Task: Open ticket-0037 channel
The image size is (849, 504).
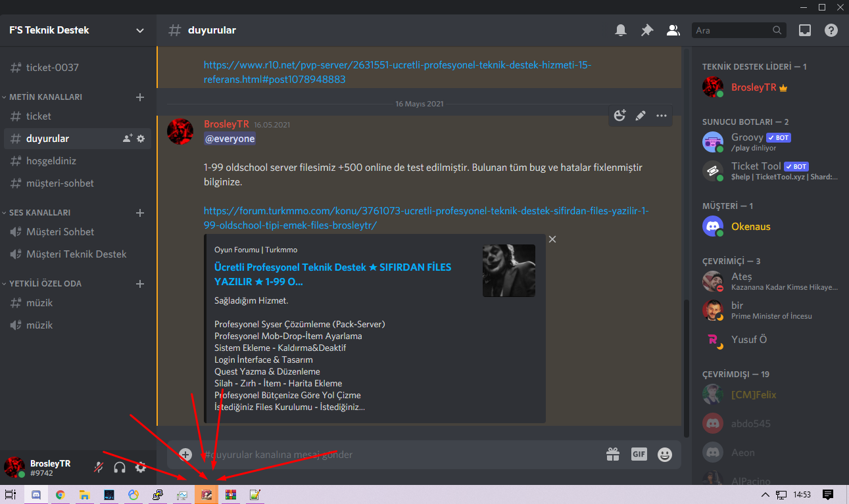Action: 78,68
